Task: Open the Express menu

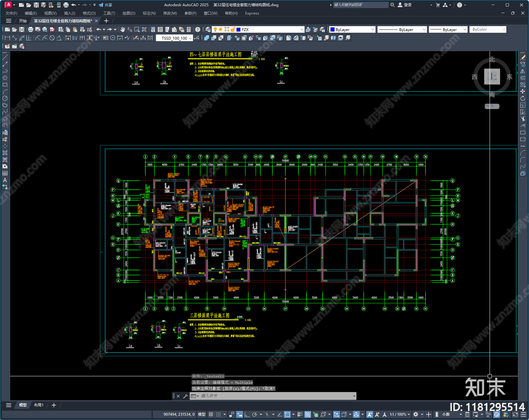Action: (252, 13)
